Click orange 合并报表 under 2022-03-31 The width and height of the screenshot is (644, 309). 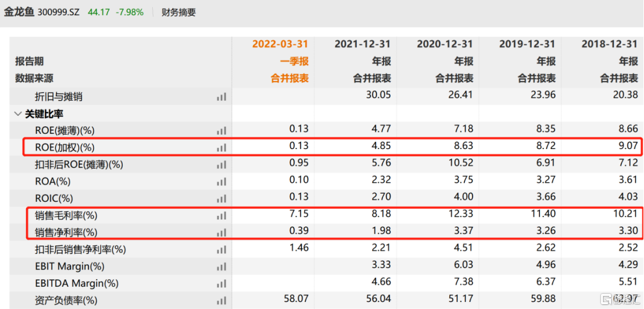[290, 79]
